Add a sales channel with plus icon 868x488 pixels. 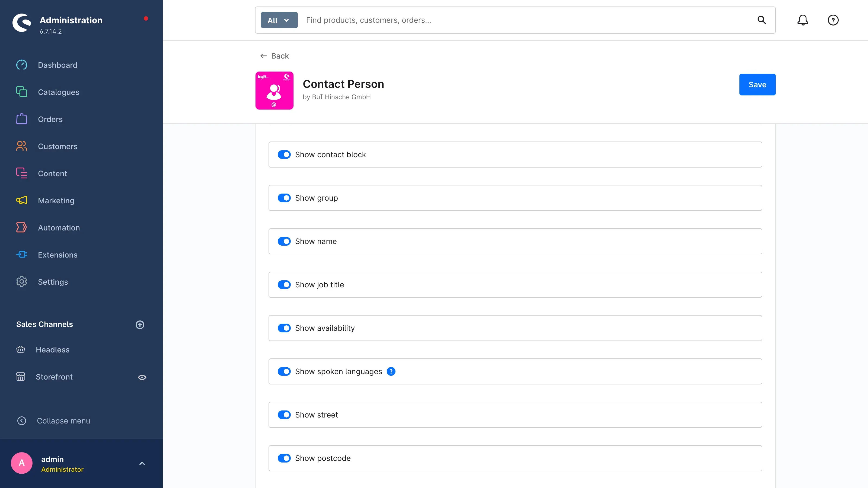point(140,325)
